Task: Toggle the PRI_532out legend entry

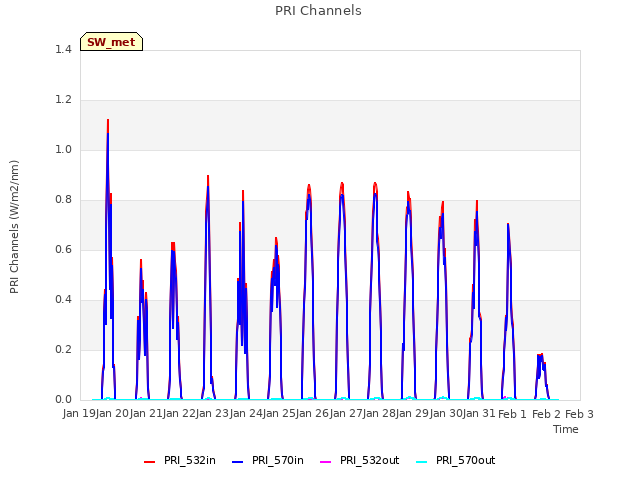Action: (x=360, y=460)
